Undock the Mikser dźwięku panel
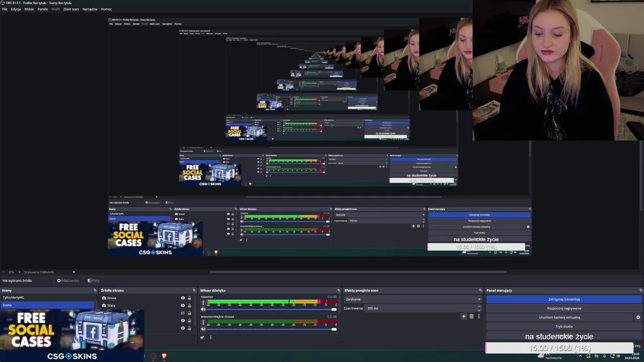The width and height of the screenshot is (644, 362). tap(339, 290)
